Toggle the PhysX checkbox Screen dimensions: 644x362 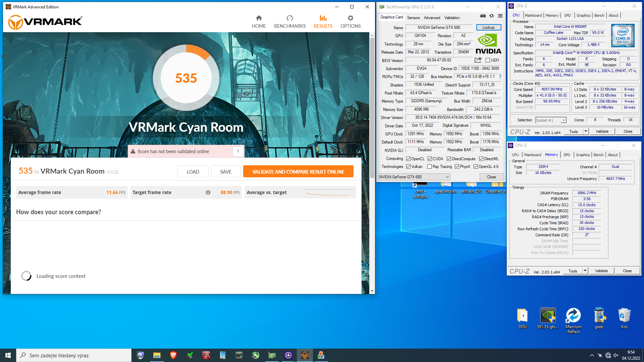[x=457, y=167]
